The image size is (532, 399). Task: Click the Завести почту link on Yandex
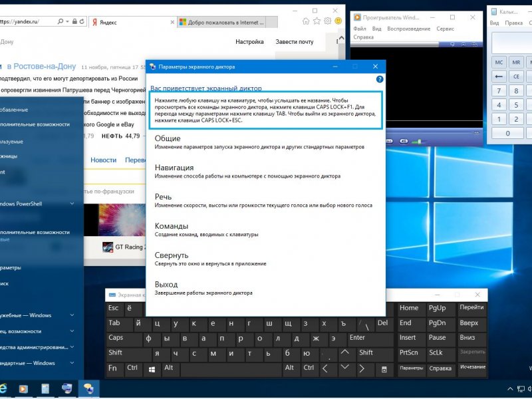tap(295, 42)
